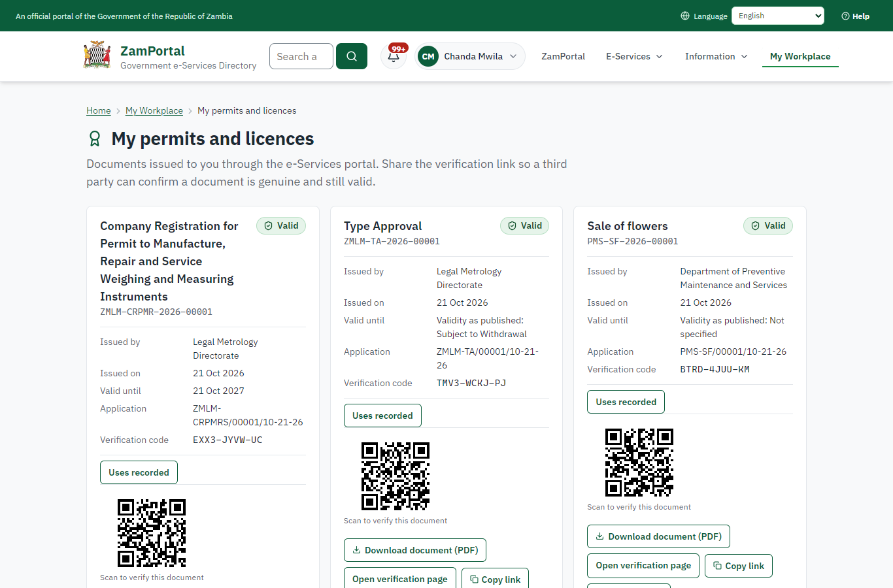The image size is (893, 588).
Task: Click the CM user avatar
Action: (x=428, y=56)
